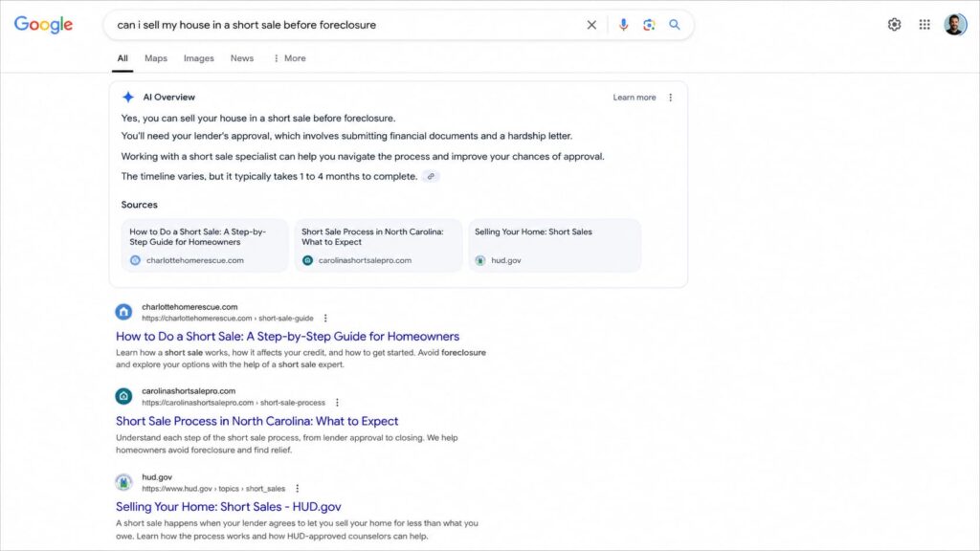Screen dimensions: 980x551
Task: Open three-dot menu for carolinashortsalepro.com result
Action: coord(337,403)
